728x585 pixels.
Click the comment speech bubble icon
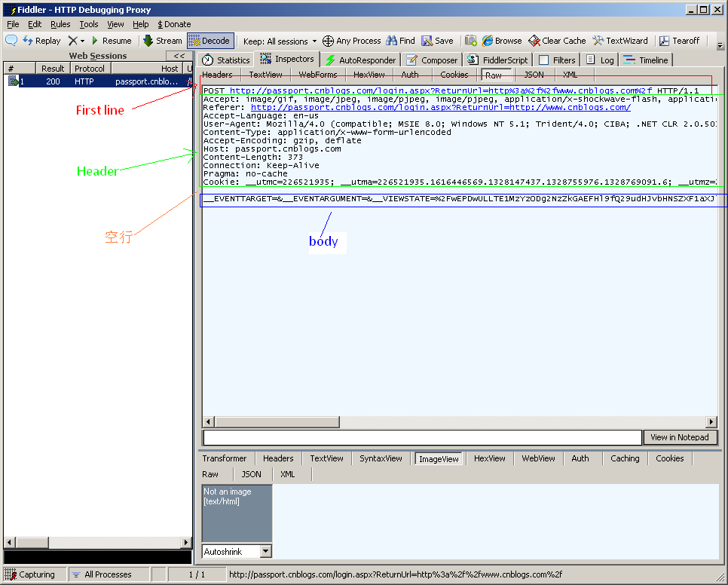tap(11, 41)
